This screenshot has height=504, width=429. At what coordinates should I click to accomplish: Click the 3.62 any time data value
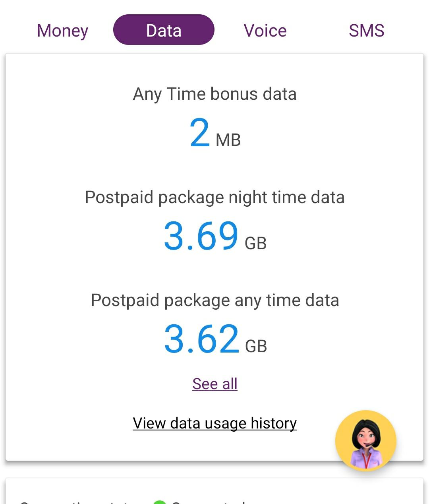pyautogui.click(x=201, y=339)
